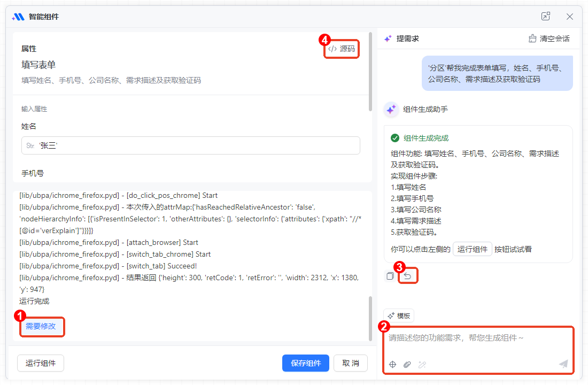Click the crosshair element picker icon
This screenshot has width=588, height=385.
(x=392, y=364)
